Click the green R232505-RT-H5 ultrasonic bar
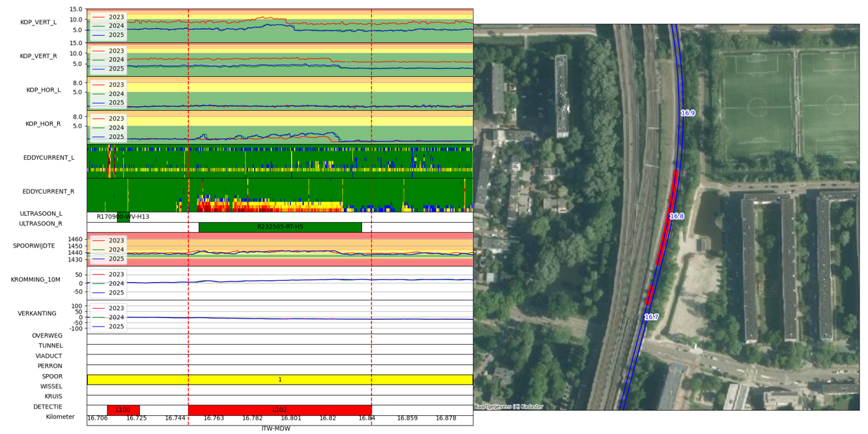868x434 pixels. (x=280, y=227)
